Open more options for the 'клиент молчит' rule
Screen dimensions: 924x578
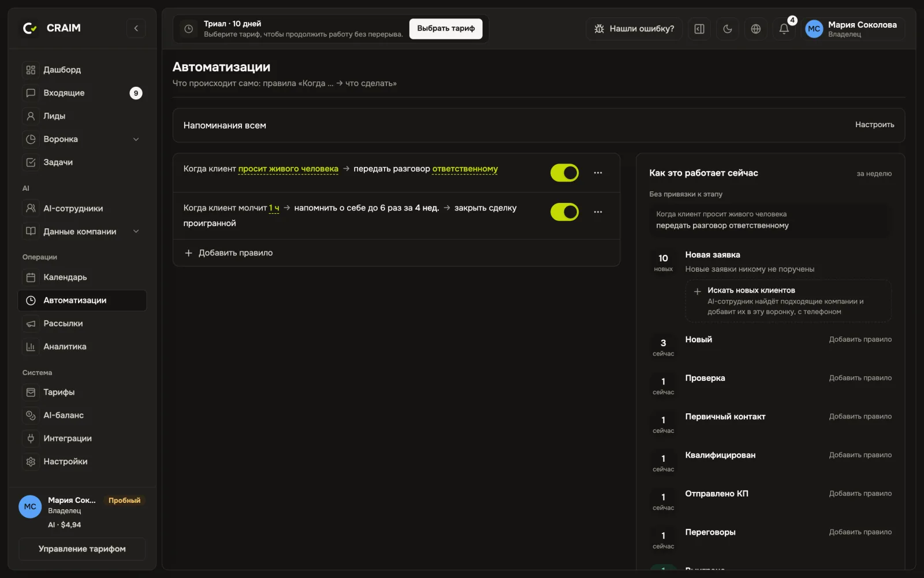[598, 212]
